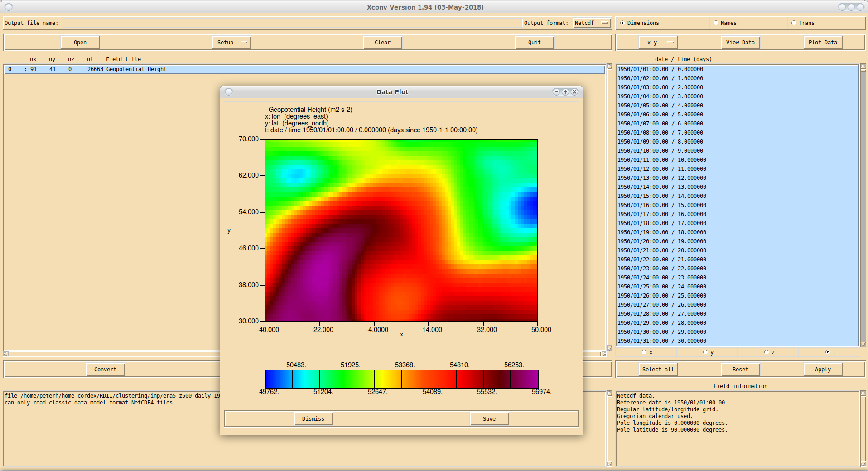868x471 pixels.
Task: Open the Output format Netcdf dropdown
Action: (x=592, y=23)
